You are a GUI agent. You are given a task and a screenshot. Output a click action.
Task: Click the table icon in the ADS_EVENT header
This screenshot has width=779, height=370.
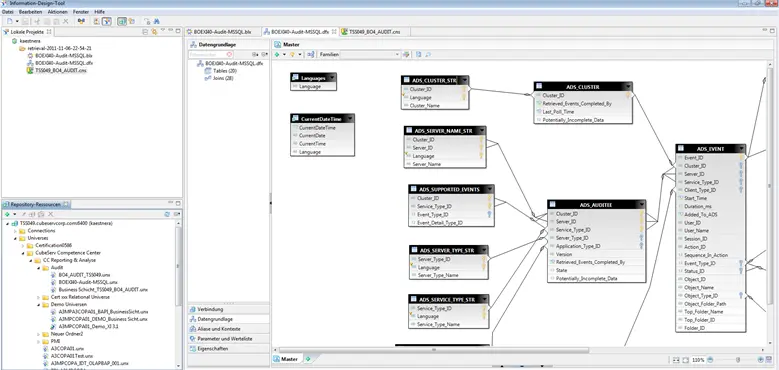pyautogui.click(x=682, y=148)
